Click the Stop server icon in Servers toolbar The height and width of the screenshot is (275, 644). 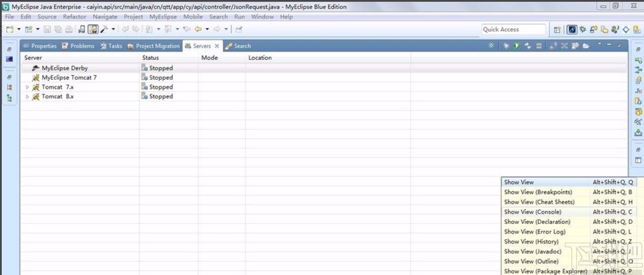click(x=539, y=46)
